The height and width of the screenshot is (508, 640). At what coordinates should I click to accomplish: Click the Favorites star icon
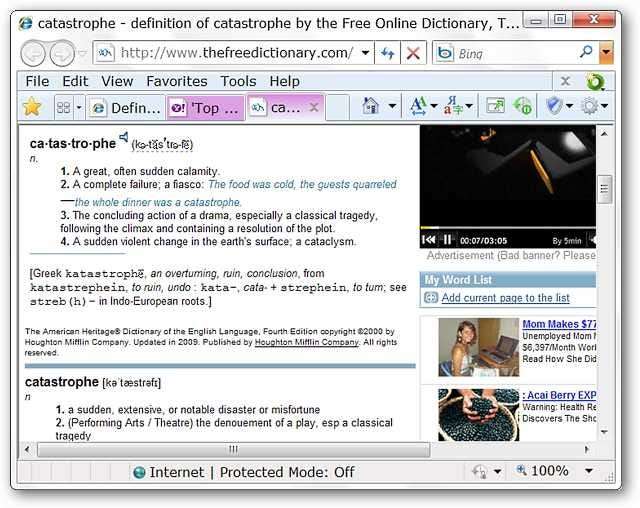[x=32, y=107]
